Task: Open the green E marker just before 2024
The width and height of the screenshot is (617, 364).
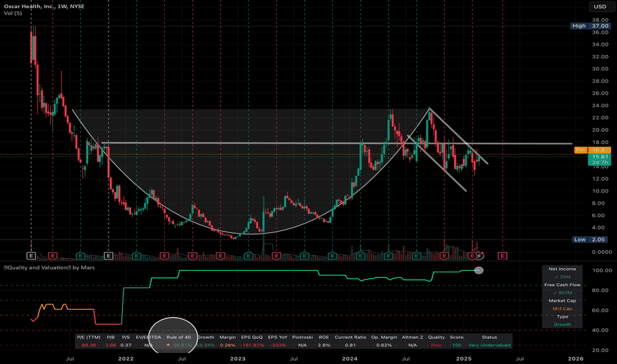Action: pos(332,255)
